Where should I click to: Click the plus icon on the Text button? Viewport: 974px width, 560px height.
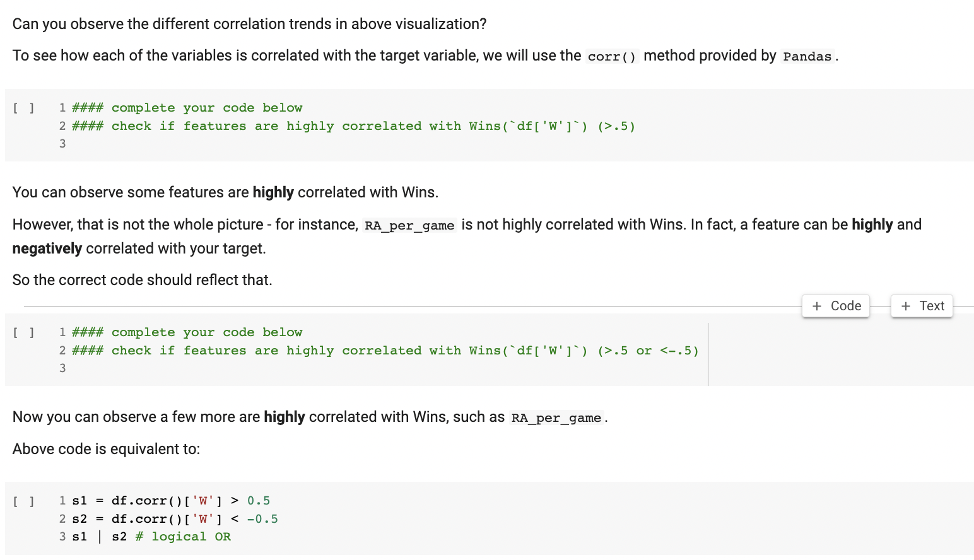907,306
